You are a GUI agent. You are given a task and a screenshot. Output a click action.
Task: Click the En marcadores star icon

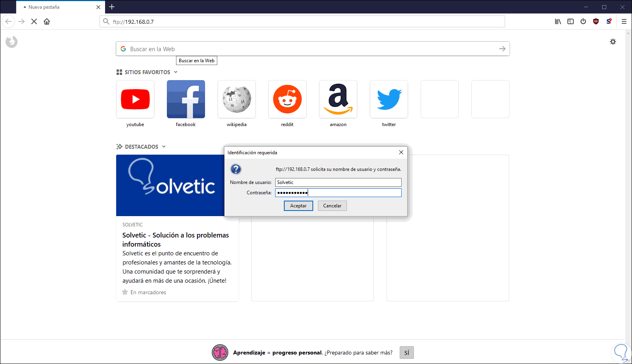click(125, 292)
